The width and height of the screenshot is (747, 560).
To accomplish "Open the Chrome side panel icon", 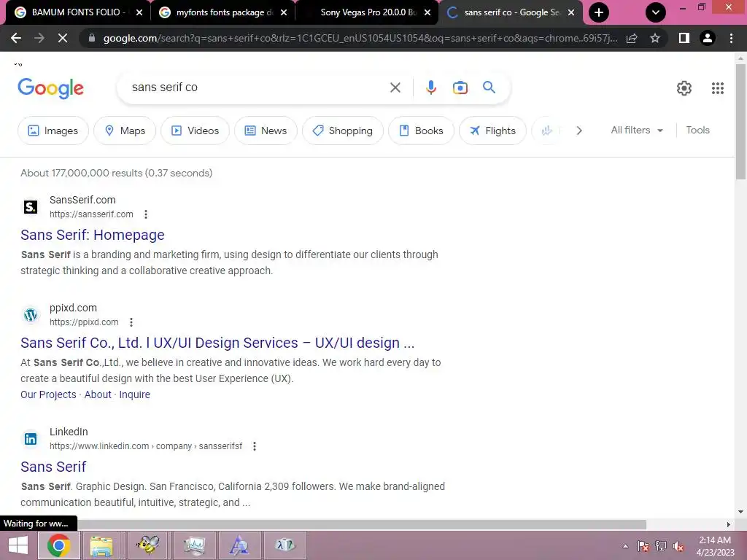I will click(x=684, y=38).
